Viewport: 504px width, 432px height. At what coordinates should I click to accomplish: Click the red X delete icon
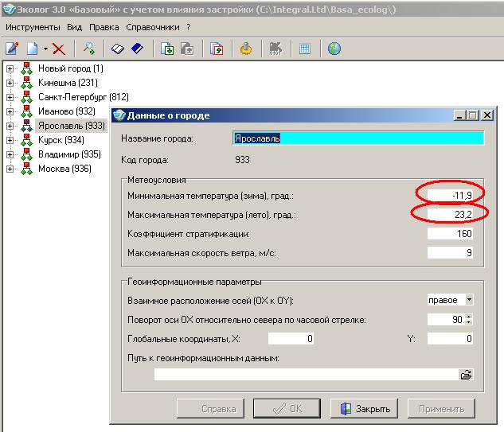58,49
